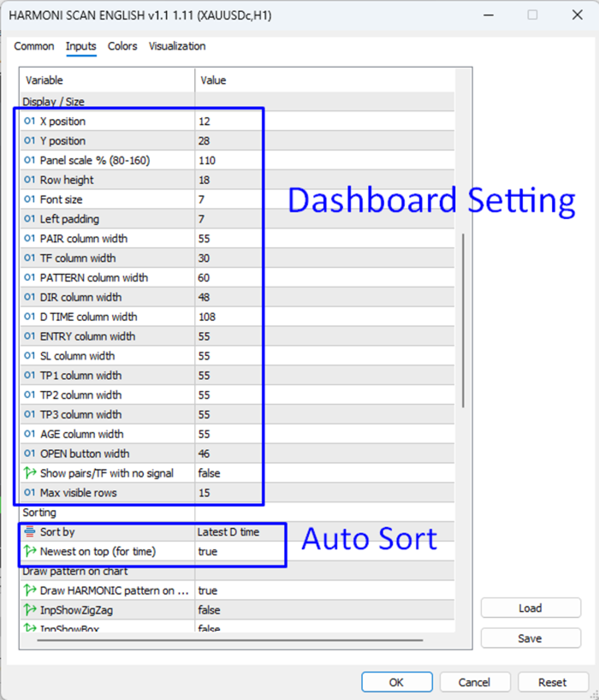The width and height of the screenshot is (599, 700).
Task: Click the boolean icon beside InpShowZigZag
Action: click(30, 609)
